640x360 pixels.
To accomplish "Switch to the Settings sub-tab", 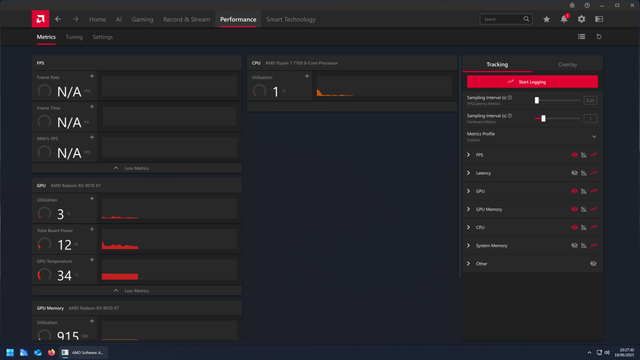I will (102, 37).
